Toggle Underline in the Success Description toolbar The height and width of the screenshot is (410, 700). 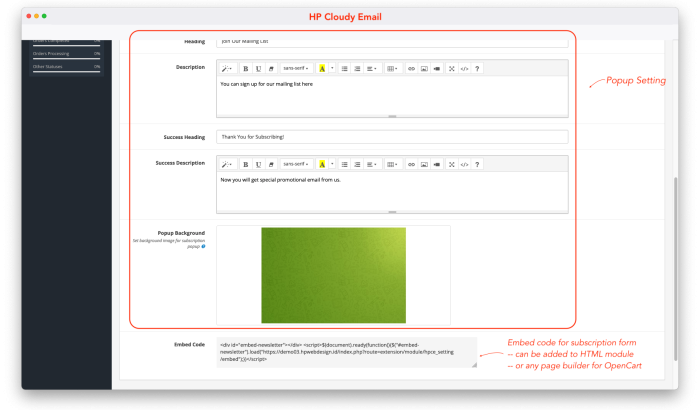coord(258,164)
